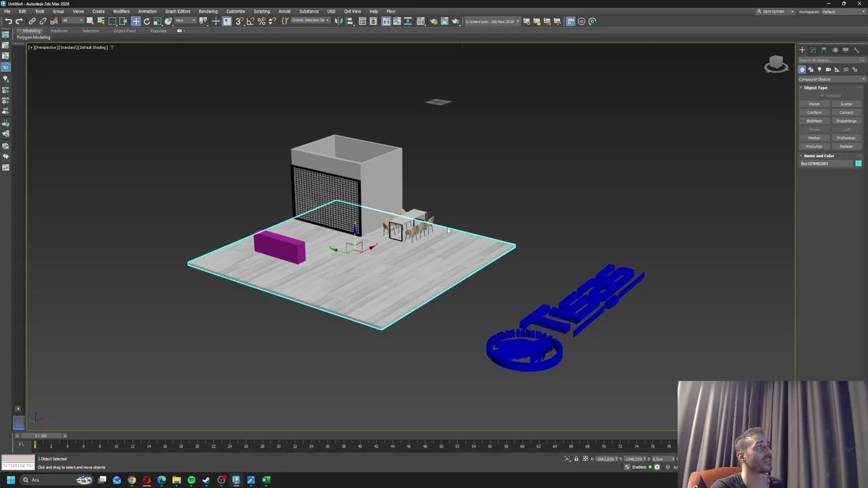The width and height of the screenshot is (868, 488).
Task: Open the Utilities wrench panel icon
Action: coord(856,49)
